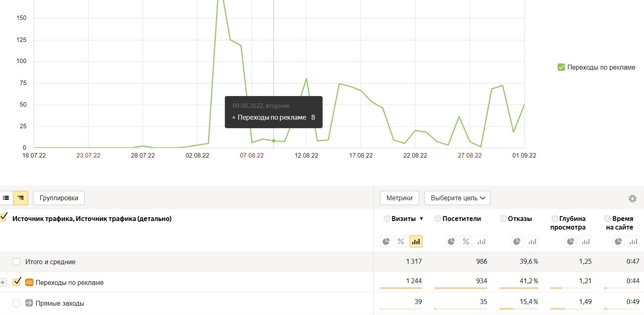Select bar chart icon under Время на сайте

(633, 241)
